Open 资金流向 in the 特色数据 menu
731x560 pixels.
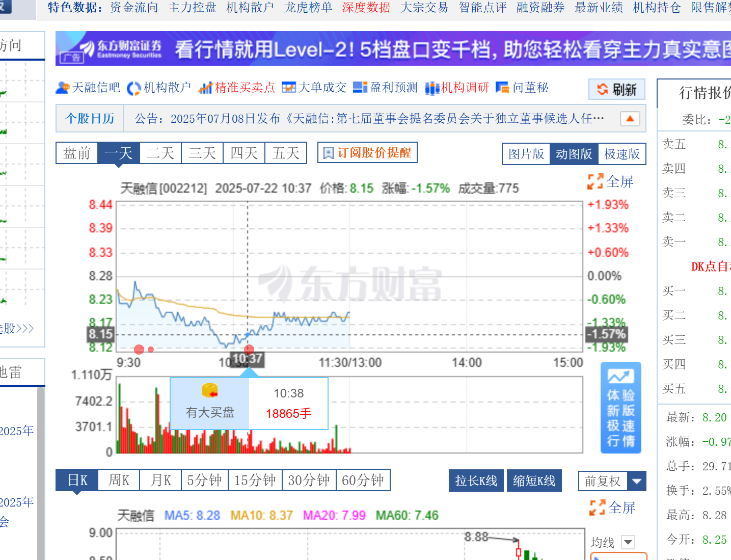click(x=134, y=8)
